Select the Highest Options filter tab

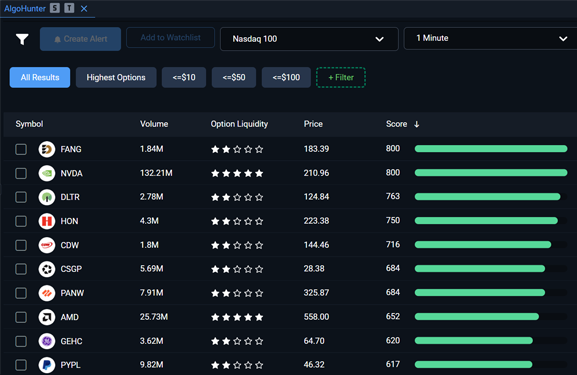click(116, 77)
